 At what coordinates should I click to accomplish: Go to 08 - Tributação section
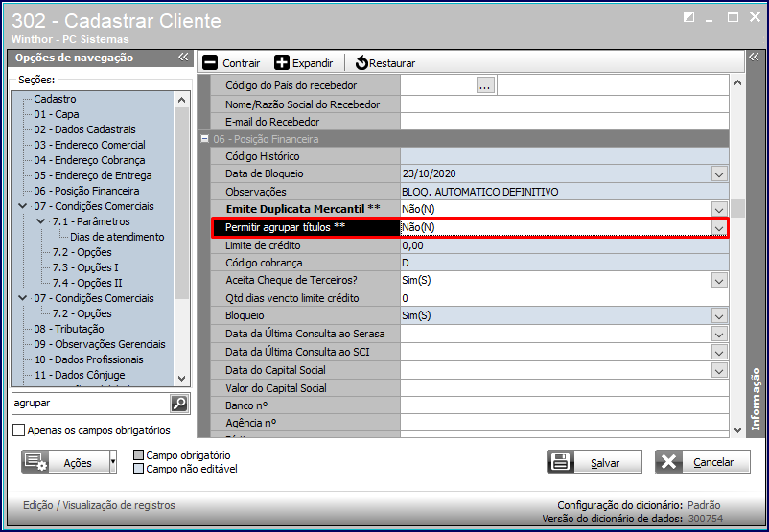pos(69,329)
